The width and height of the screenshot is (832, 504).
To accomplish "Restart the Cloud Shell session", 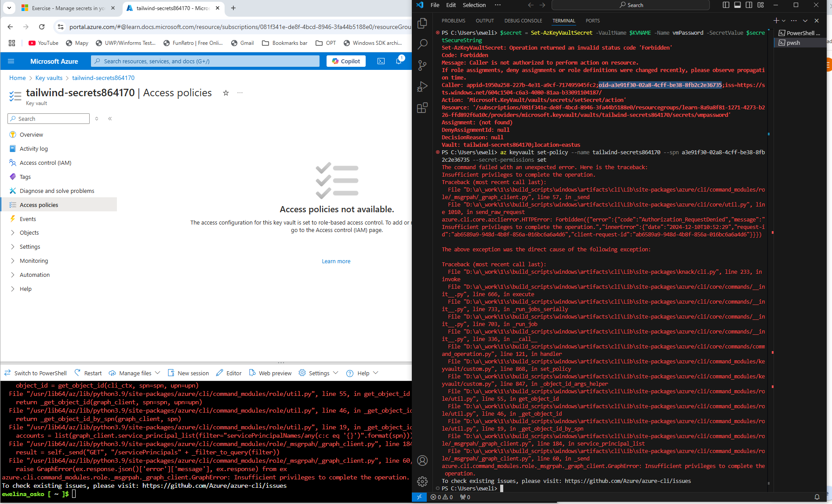I will pyautogui.click(x=88, y=373).
